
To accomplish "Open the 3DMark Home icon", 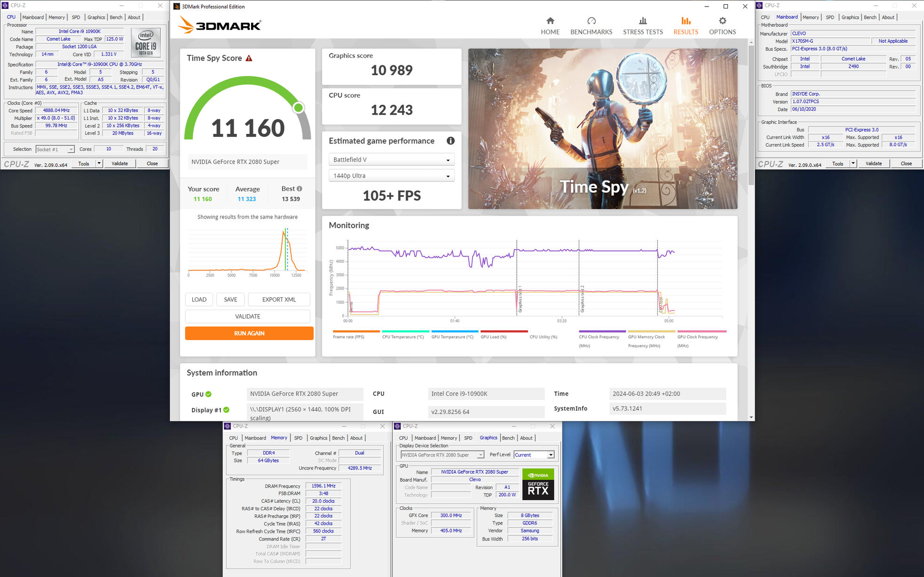I will [x=550, y=21].
